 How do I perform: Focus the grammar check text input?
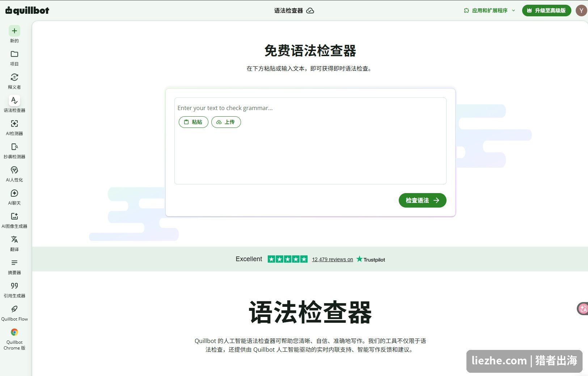(310, 141)
